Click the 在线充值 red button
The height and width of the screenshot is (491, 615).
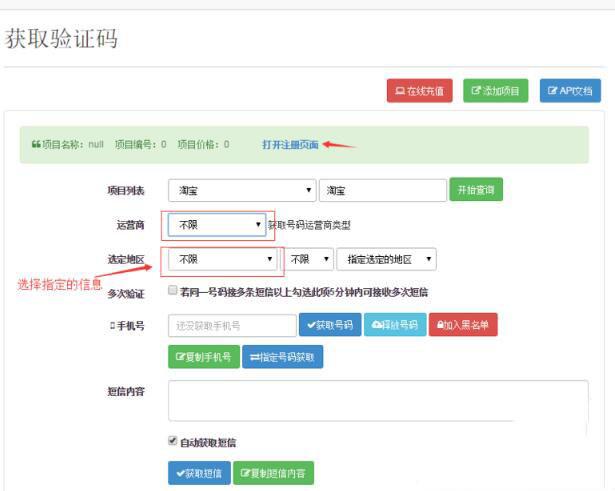coord(419,91)
